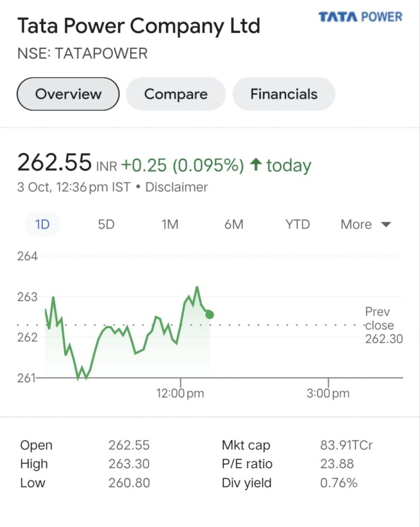Viewport: 420px width, 527px height.
Task: Switch chart to 5D range
Action: 106,224
